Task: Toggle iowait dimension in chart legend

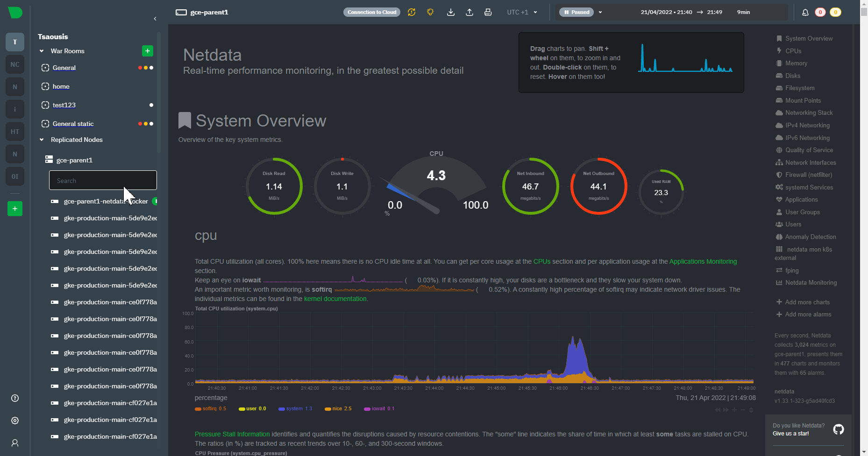Action: [x=379, y=409]
